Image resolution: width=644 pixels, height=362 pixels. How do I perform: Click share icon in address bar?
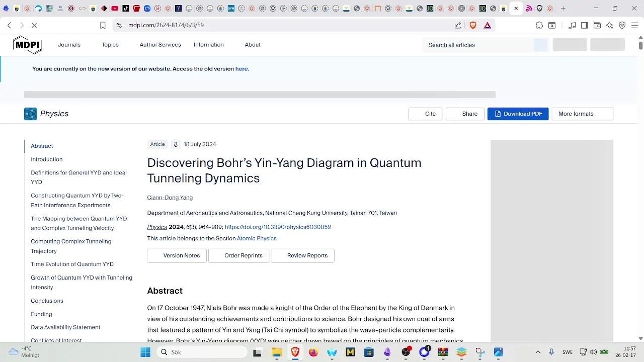click(x=458, y=25)
